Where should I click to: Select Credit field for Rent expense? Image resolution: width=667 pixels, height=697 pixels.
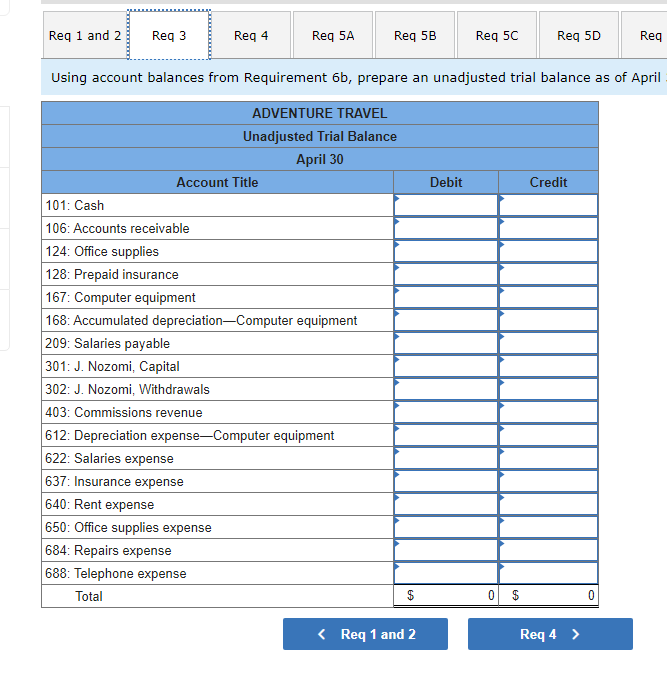point(548,505)
